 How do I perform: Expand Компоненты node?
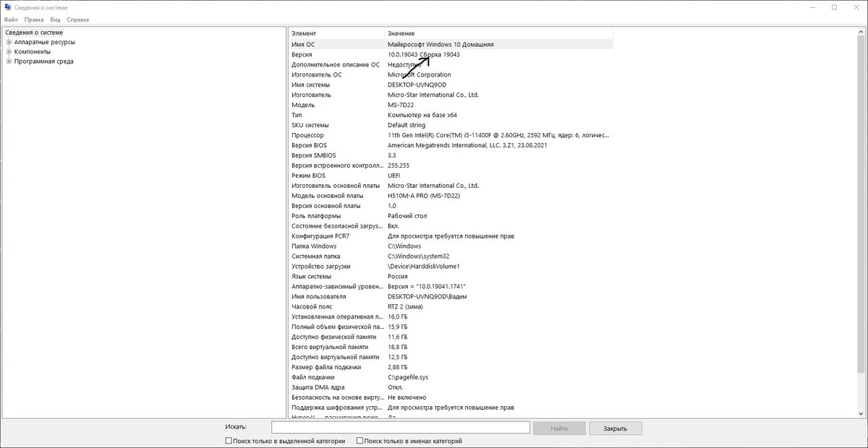pyautogui.click(x=9, y=52)
